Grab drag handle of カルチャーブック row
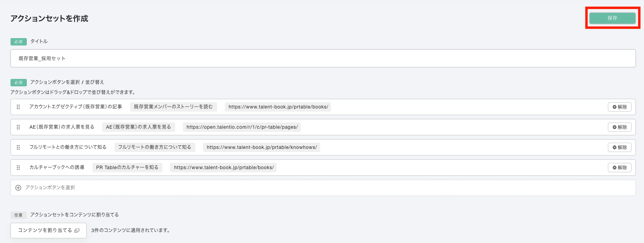The width and height of the screenshot is (644, 243). point(18,168)
